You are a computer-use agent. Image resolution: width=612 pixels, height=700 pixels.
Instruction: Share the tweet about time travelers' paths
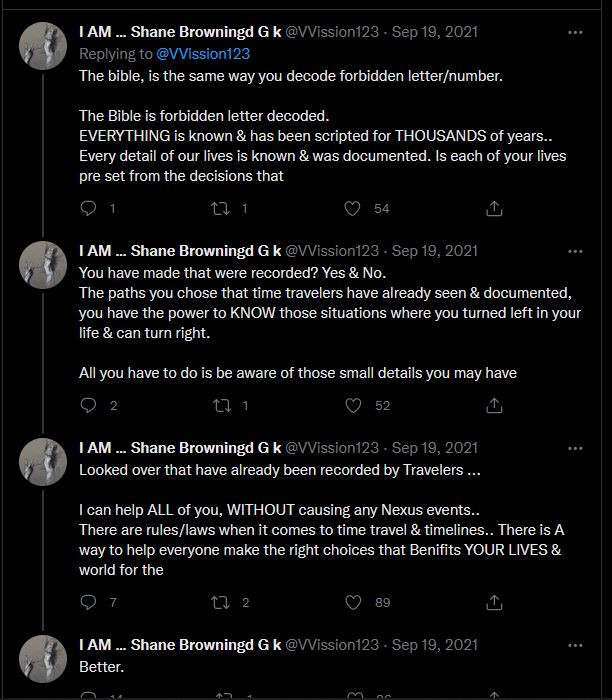[494, 405]
